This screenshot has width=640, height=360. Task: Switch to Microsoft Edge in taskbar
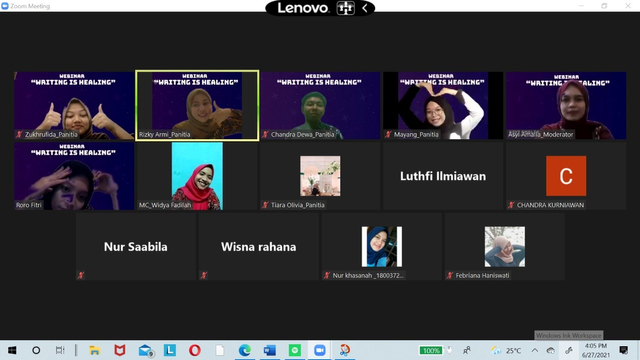point(245,350)
